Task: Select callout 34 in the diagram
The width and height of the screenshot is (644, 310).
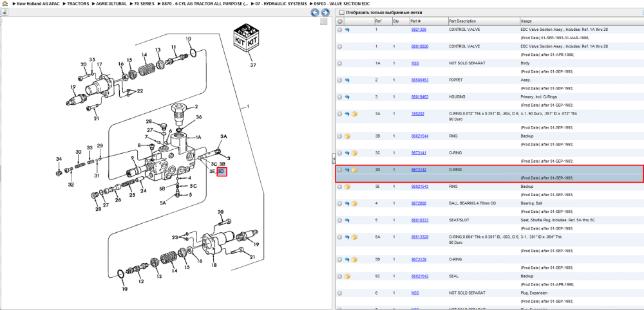Action: 59,159
